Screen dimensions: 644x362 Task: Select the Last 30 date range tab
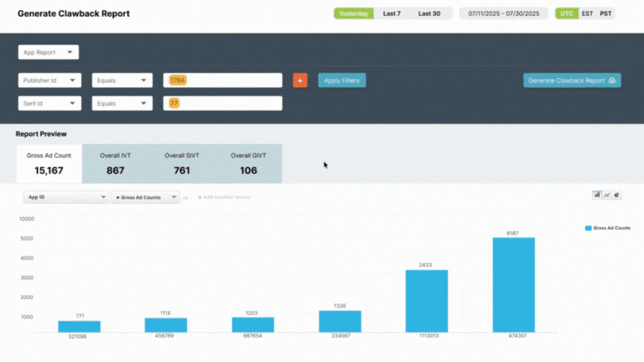(429, 13)
